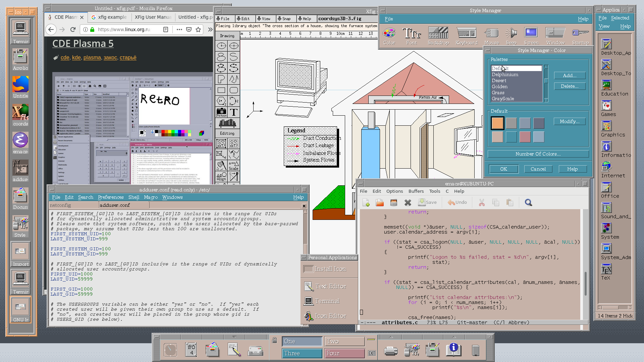Open Buffers menu in Emacs
Screen dimensions: 644x362
[x=416, y=191]
